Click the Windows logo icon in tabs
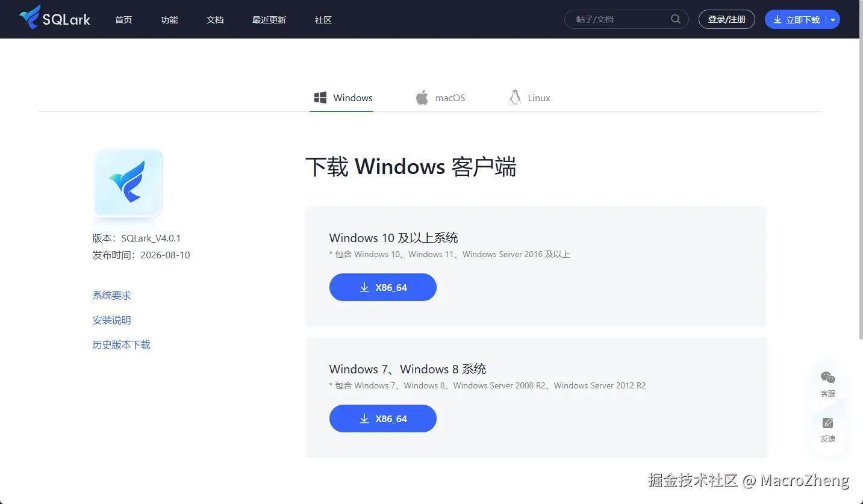The image size is (863, 504). click(320, 98)
